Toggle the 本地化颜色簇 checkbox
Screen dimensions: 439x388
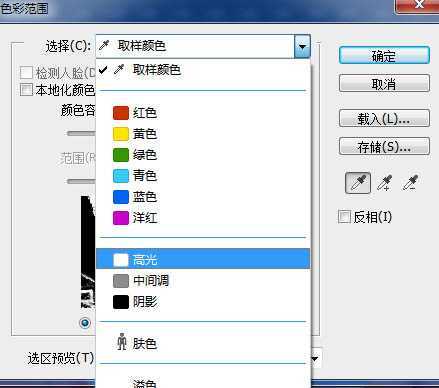tap(26, 89)
